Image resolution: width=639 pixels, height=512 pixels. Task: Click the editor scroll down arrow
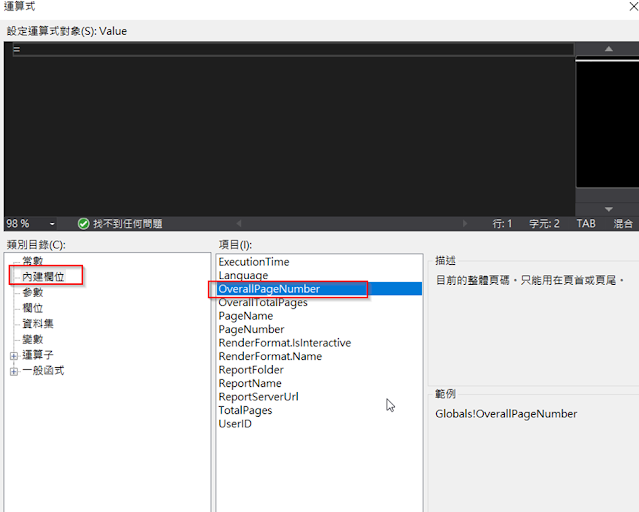click(x=608, y=209)
